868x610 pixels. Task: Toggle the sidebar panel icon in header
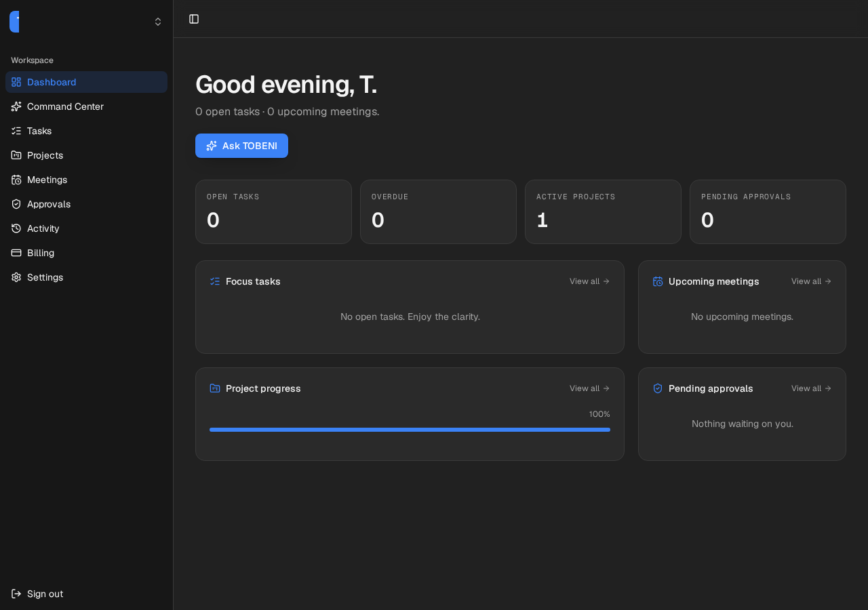point(194,19)
